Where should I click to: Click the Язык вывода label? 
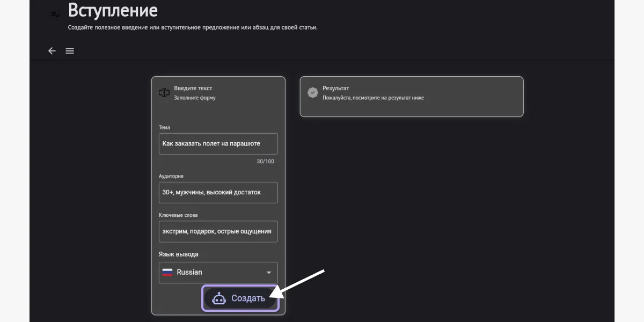click(x=182, y=254)
